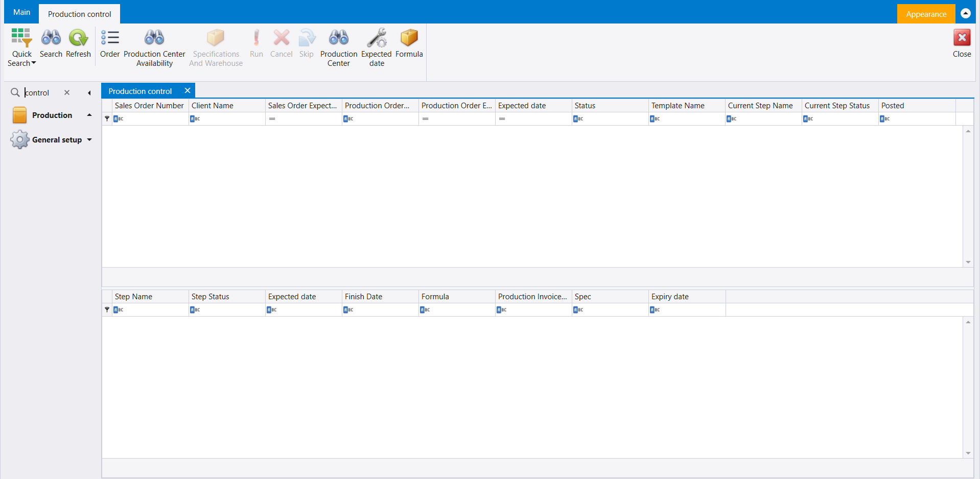
Task: Click the Cancel red X icon
Action: pos(281,37)
